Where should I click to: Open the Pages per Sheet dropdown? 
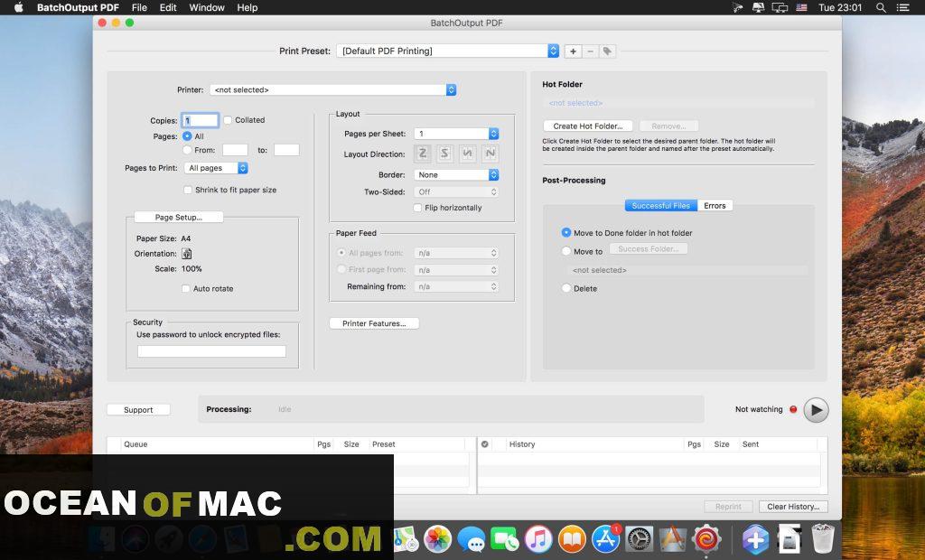456,134
